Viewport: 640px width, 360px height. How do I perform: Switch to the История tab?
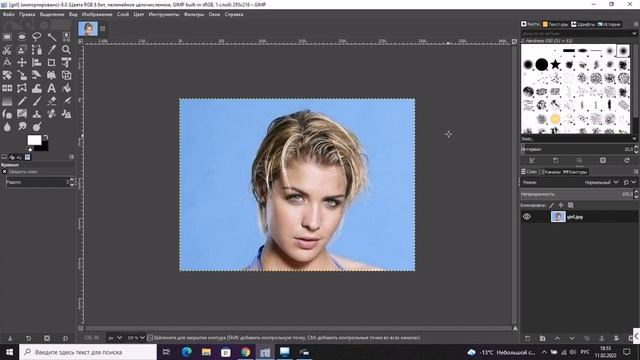coord(609,24)
